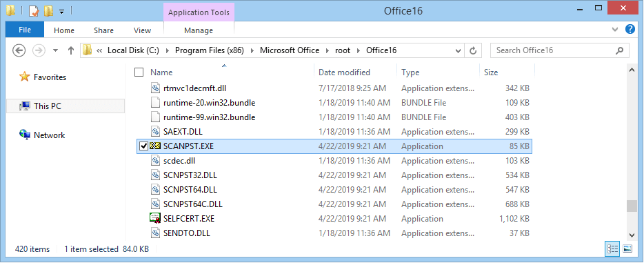Navigate to Program Files (x86) breadcrumb

pos(210,50)
